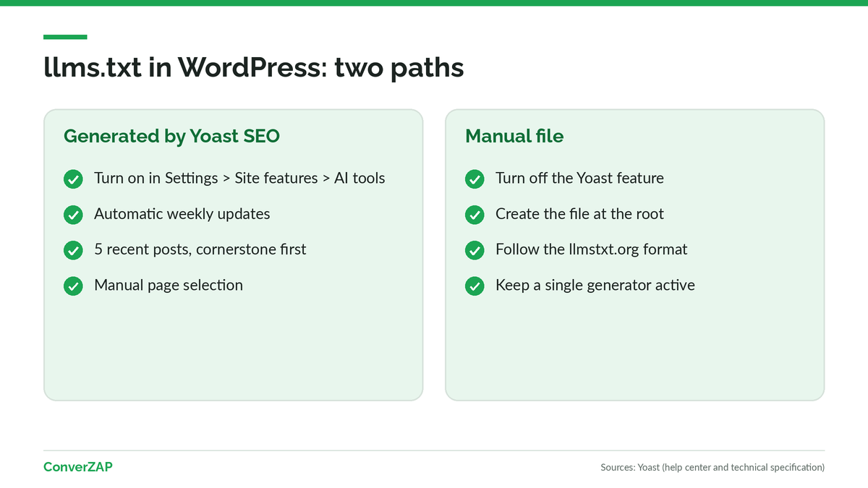This screenshot has width=868, height=488.
Task: Click the title "llms.txt in WordPress: two paths"
Action: [x=253, y=67]
